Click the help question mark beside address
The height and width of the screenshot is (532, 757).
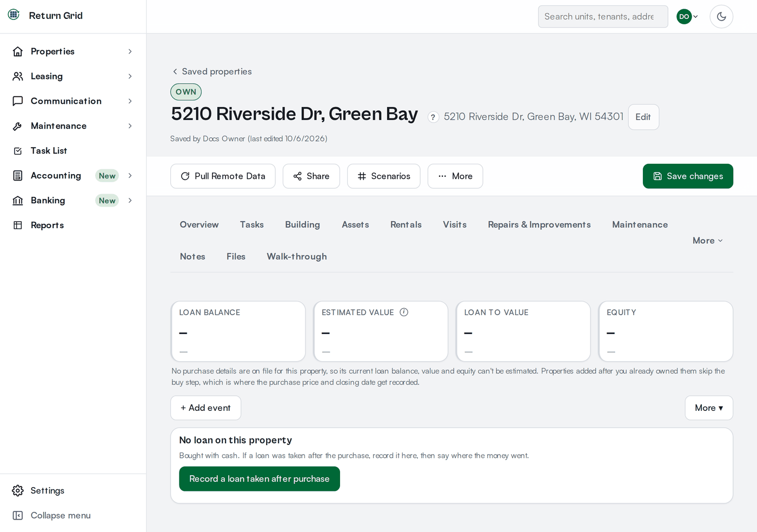[433, 117]
